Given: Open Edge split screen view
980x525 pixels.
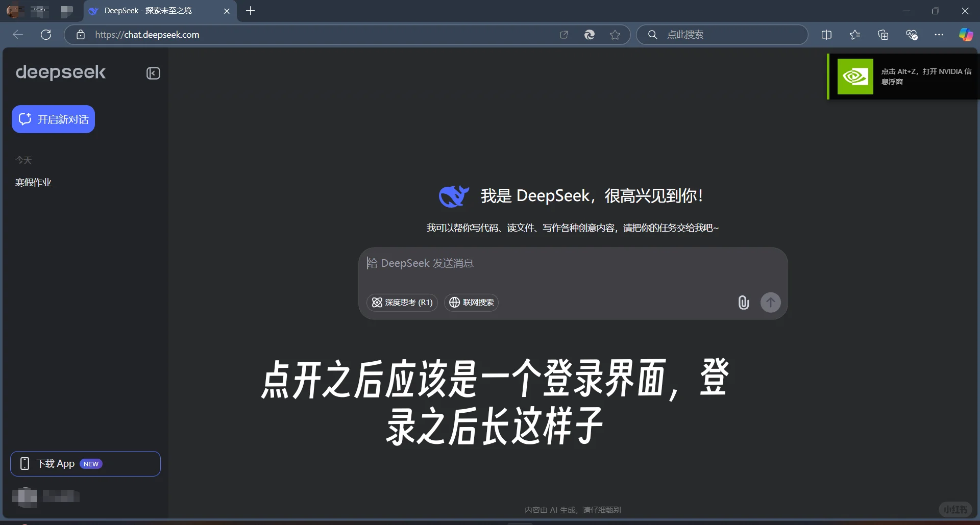Looking at the screenshot, I should (826, 35).
